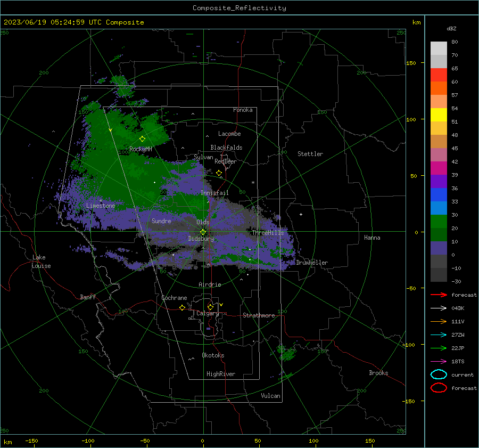Viewport: 479px width, 448px height.
Task: Click the white 04DK arrow in legend
Action: (439, 308)
